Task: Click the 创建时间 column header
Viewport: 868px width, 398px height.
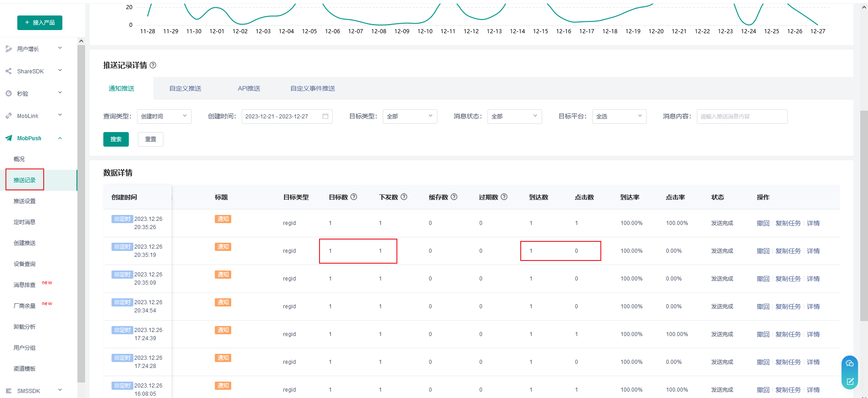Action: [x=124, y=197]
